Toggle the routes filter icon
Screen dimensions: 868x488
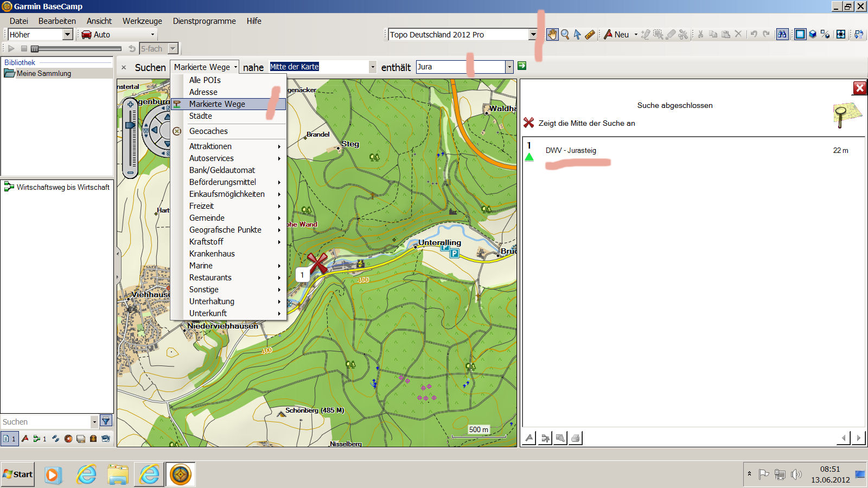pos(40,439)
